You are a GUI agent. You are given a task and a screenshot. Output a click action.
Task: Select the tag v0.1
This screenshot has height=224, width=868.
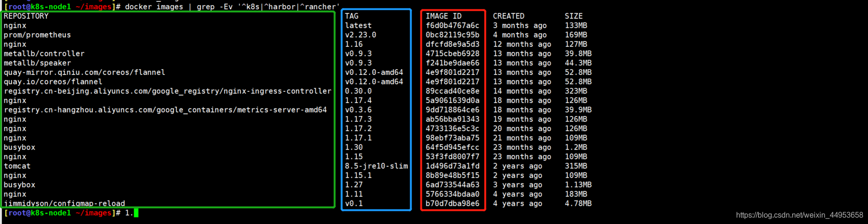tap(354, 204)
